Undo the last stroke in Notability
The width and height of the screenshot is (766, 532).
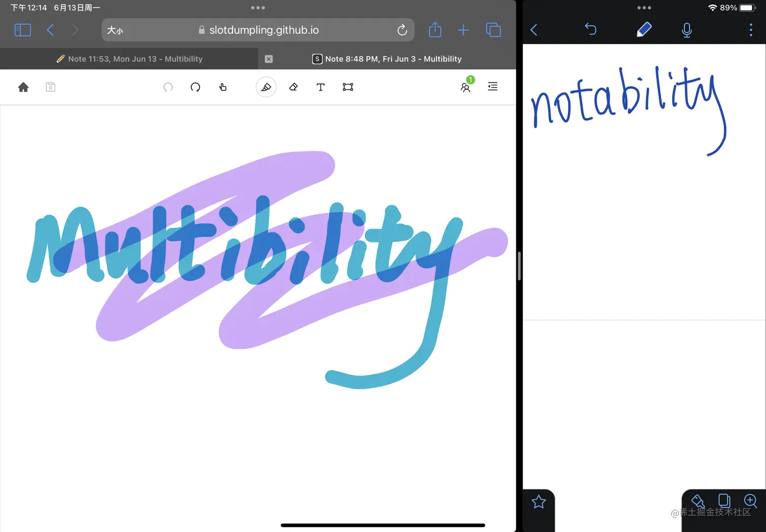(591, 29)
